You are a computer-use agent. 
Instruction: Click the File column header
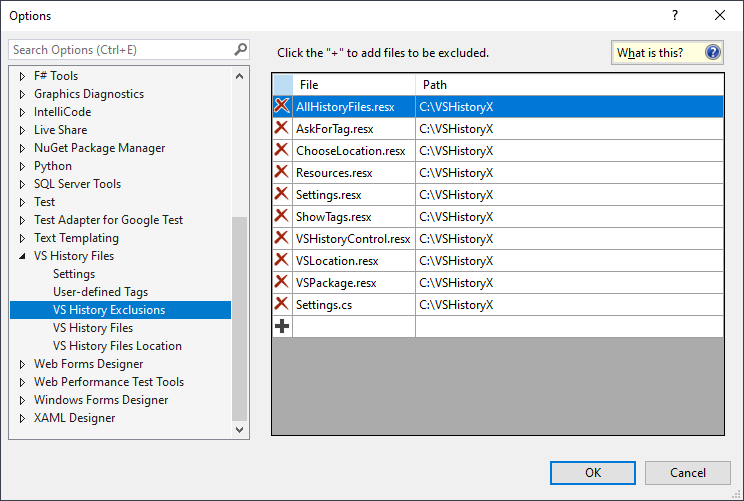(354, 84)
